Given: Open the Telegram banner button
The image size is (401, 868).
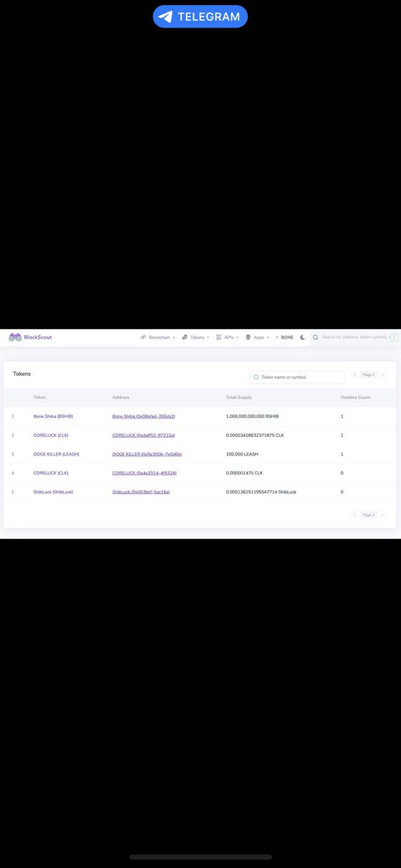Looking at the screenshot, I should pyautogui.click(x=200, y=17).
